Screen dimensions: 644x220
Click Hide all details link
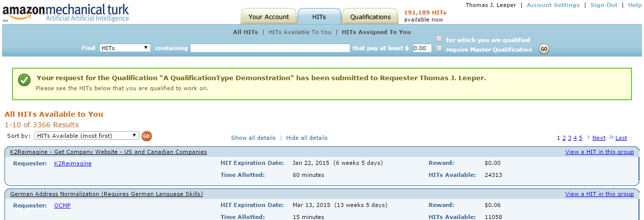(307, 138)
